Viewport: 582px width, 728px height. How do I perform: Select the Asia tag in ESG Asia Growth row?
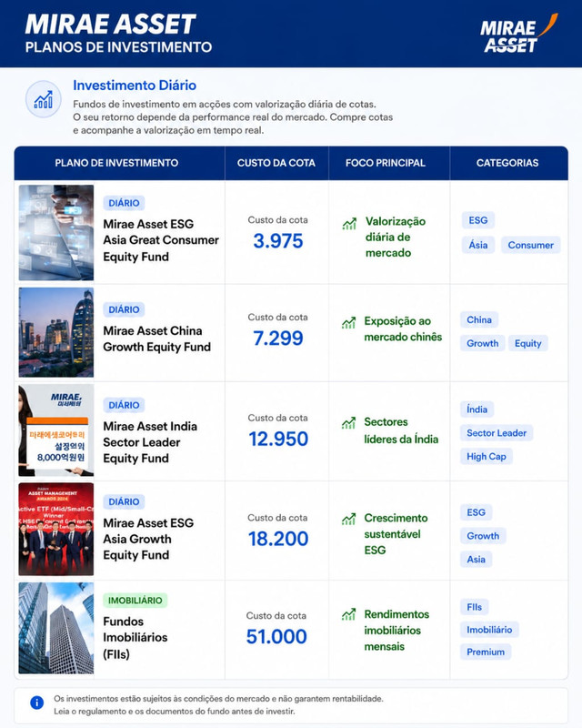[477, 560]
